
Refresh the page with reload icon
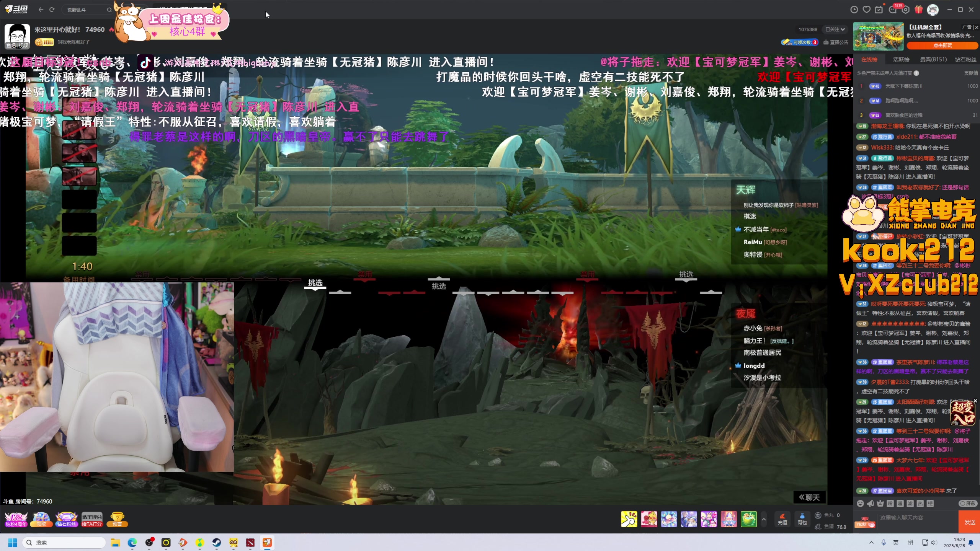point(52,10)
